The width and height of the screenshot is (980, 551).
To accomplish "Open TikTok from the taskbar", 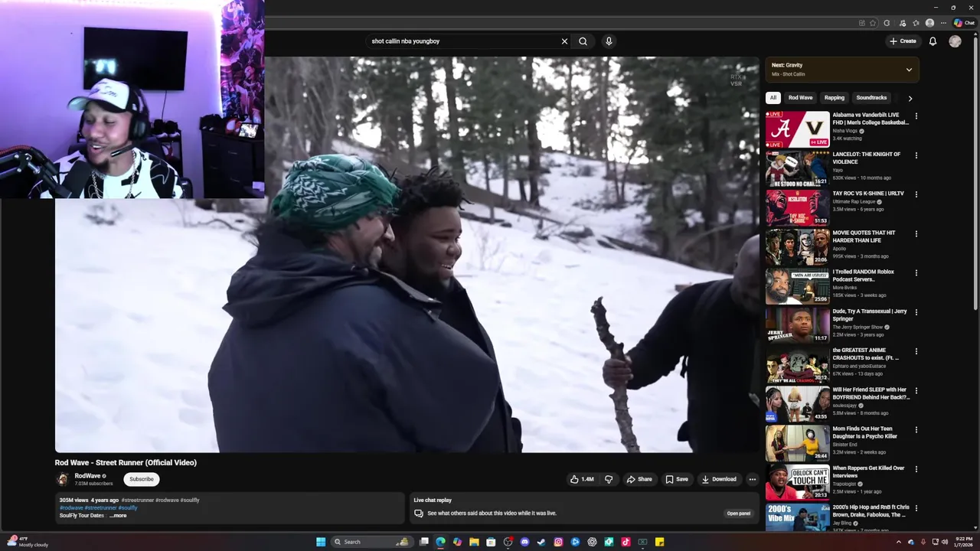I will [x=626, y=542].
